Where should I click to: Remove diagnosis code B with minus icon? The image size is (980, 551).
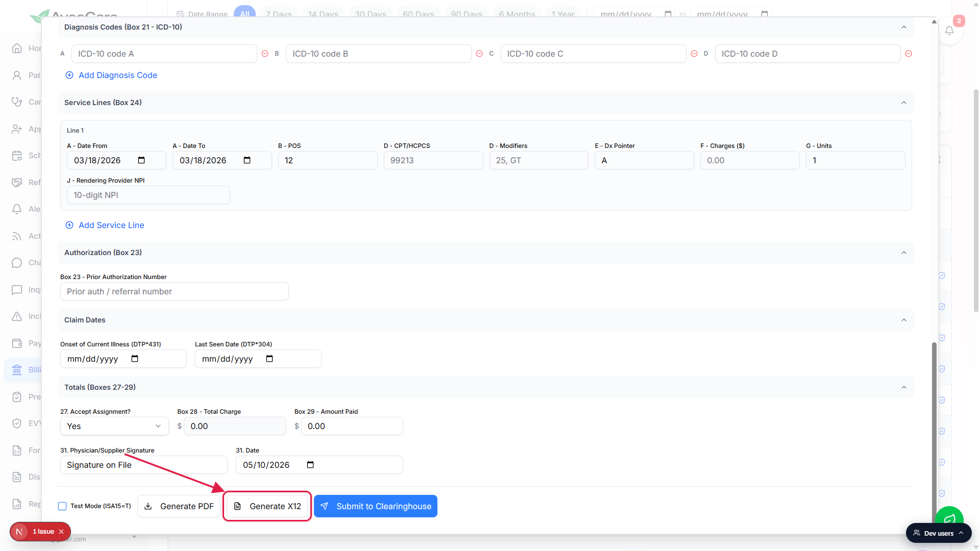pyautogui.click(x=479, y=54)
